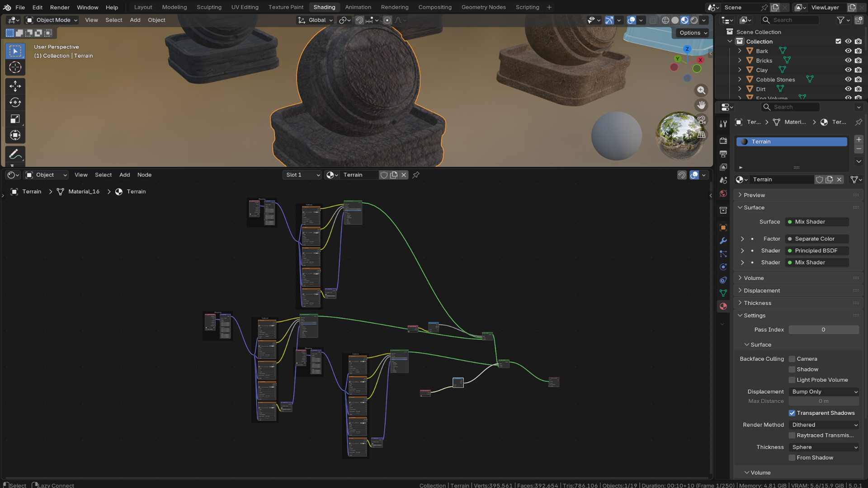
Task: Activate the Rotate tool
Action: (15, 103)
